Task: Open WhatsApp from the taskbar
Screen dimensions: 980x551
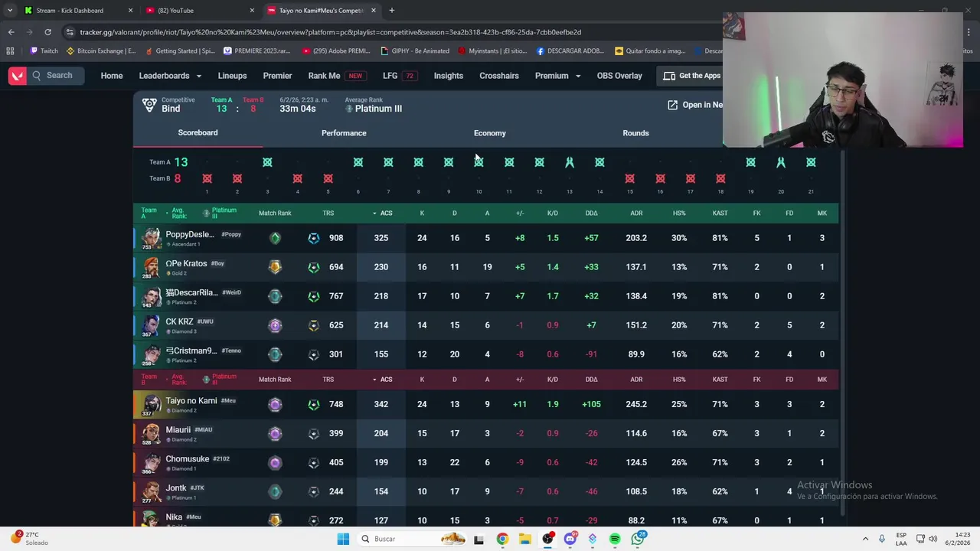Action: [638, 539]
